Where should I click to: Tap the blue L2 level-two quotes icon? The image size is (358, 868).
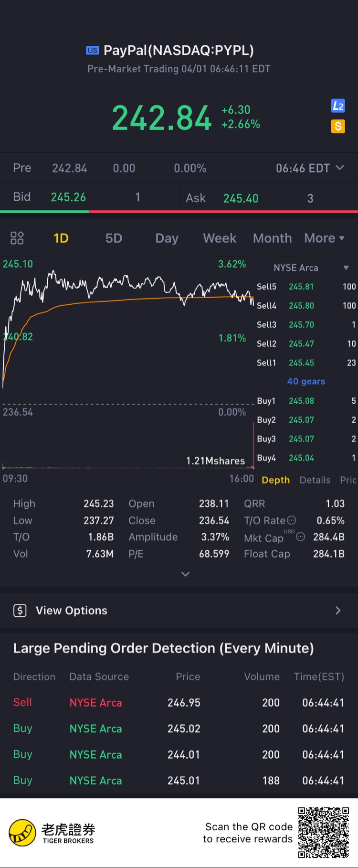coord(338,106)
